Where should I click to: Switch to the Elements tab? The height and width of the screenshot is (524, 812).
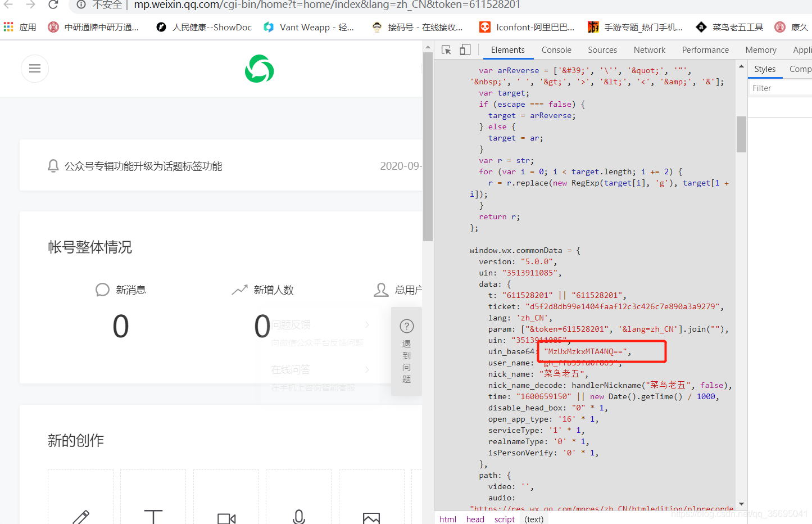click(508, 50)
